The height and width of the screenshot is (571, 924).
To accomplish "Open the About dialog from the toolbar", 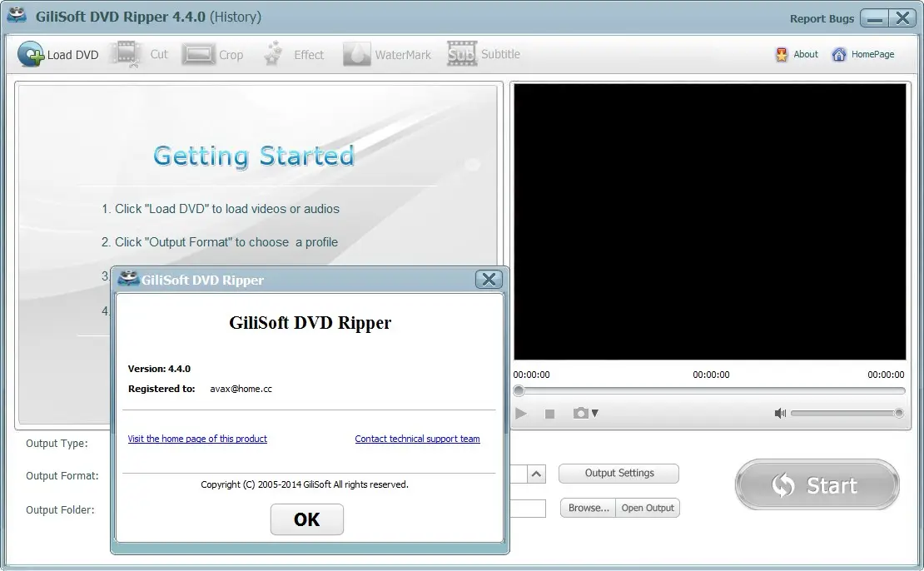I will (x=797, y=54).
